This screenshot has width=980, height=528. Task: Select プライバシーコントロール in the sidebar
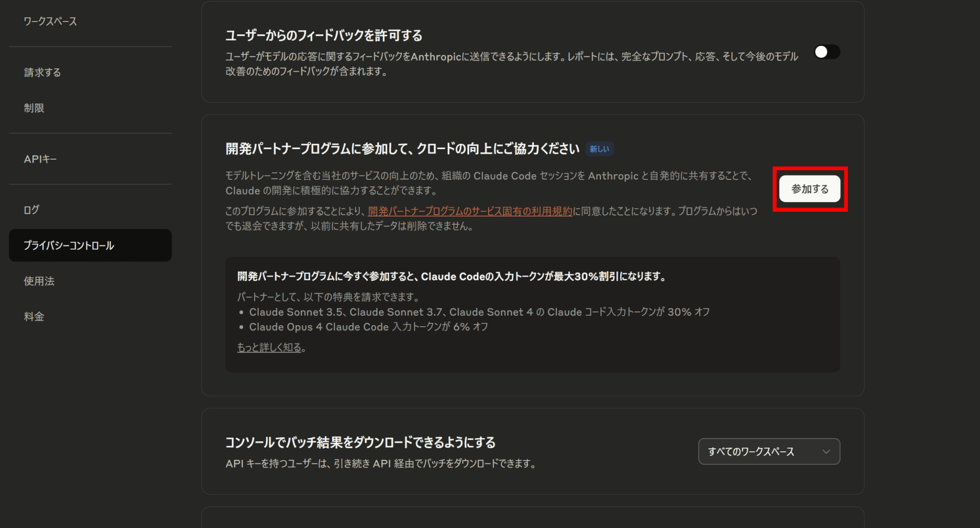[90, 245]
